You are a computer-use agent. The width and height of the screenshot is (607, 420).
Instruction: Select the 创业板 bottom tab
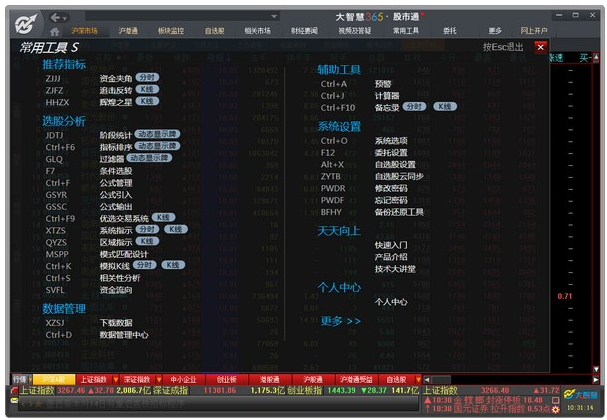pos(226,379)
